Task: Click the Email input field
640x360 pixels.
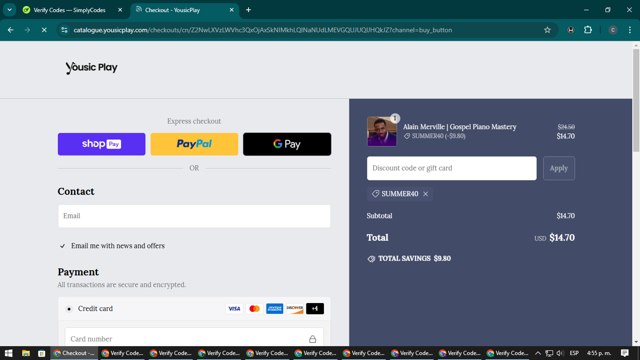Action: point(194,216)
